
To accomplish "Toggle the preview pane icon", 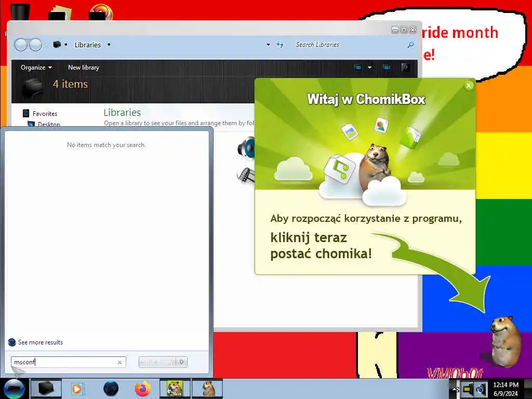I will [387, 67].
